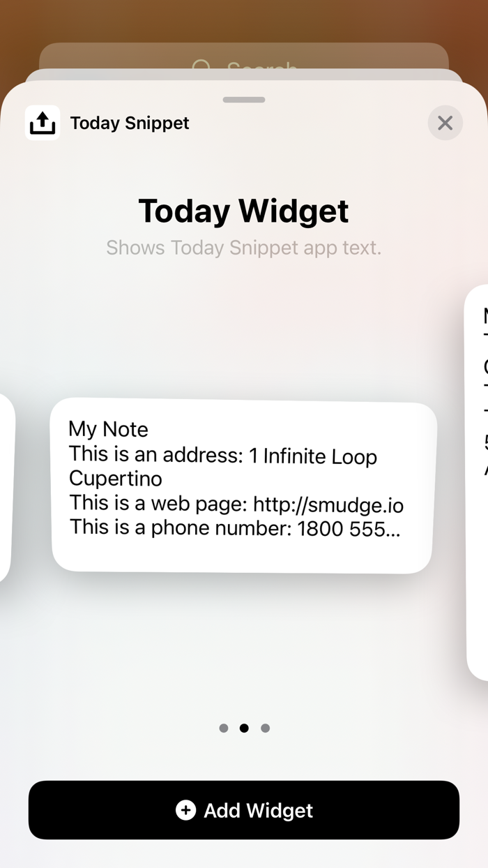The image size is (488, 868).
Task: Select the middle page indicator dot
Action: [244, 728]
